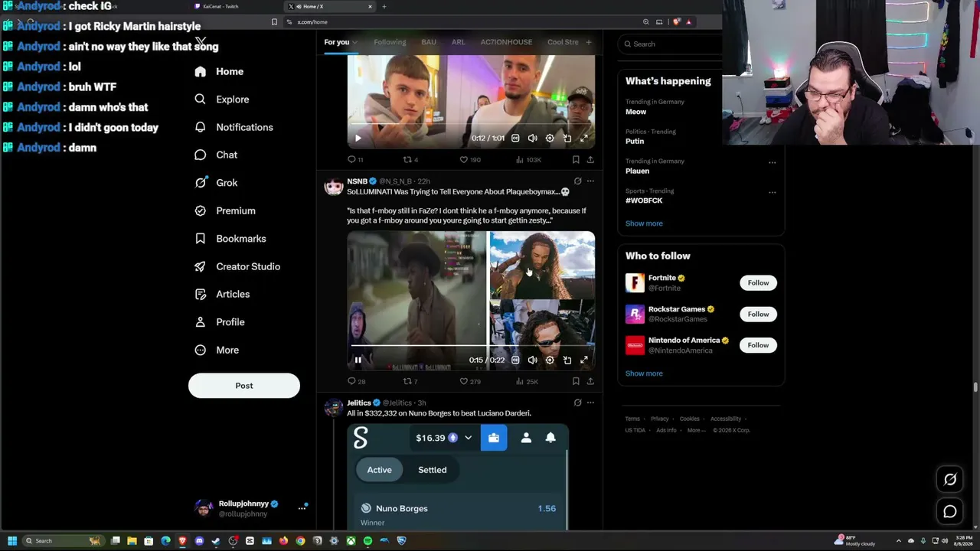The image size is (980, 551).
Task: Mute the top video at 0:12
Action: point(533,139)
